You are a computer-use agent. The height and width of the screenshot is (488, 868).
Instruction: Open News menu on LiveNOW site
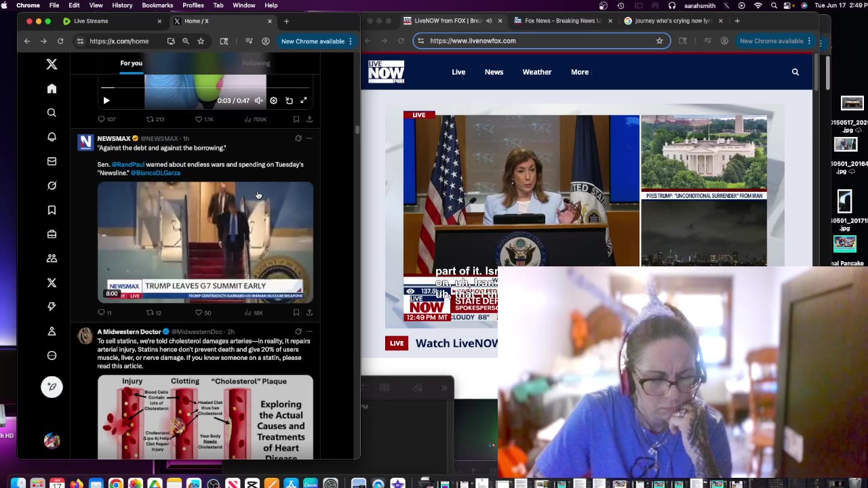[x=494, y=72]
